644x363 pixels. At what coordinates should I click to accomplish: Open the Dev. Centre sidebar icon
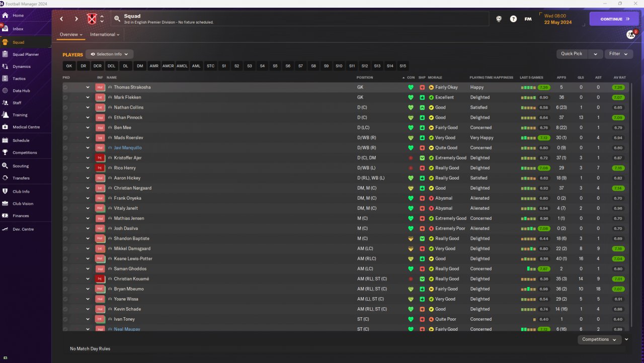5,229
